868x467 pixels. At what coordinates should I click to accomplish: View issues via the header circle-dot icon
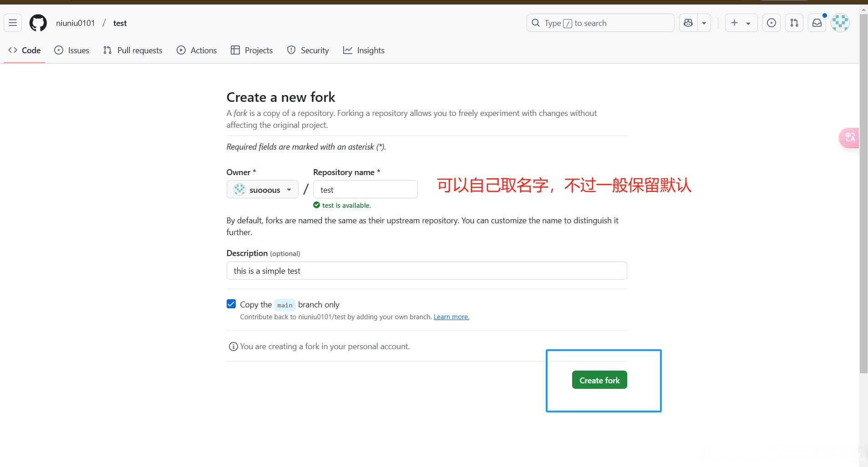(x=772, y=23)
